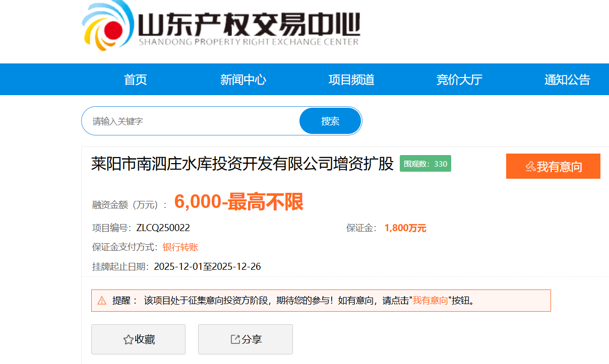Click the gavel icon on the orange button
The width and height of the screenshot is (609, 364).
[530, 167]
